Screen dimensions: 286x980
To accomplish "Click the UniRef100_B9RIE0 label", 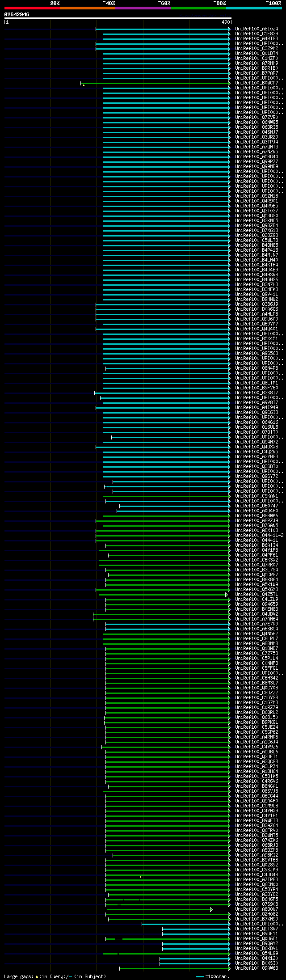I will coord(257,68).
